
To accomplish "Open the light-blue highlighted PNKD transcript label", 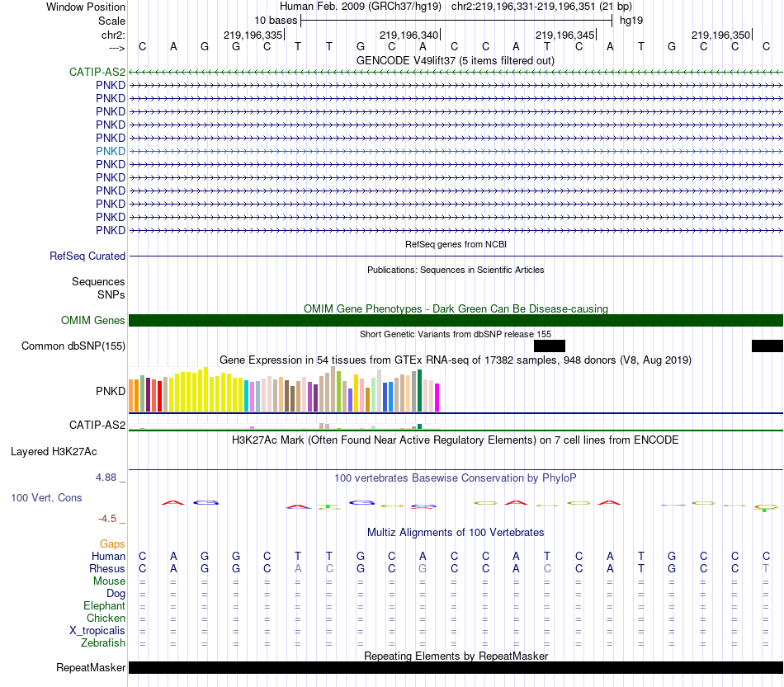I will click(111, 151).
